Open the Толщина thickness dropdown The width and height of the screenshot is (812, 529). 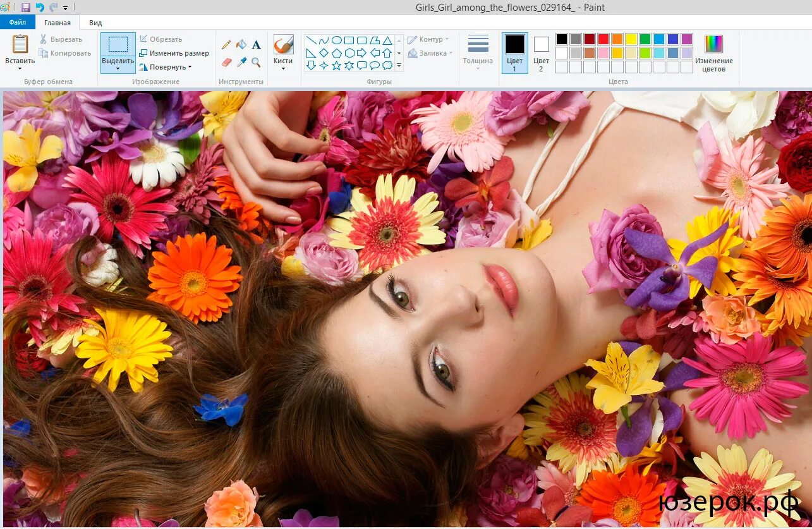click(x=478, y=68)
